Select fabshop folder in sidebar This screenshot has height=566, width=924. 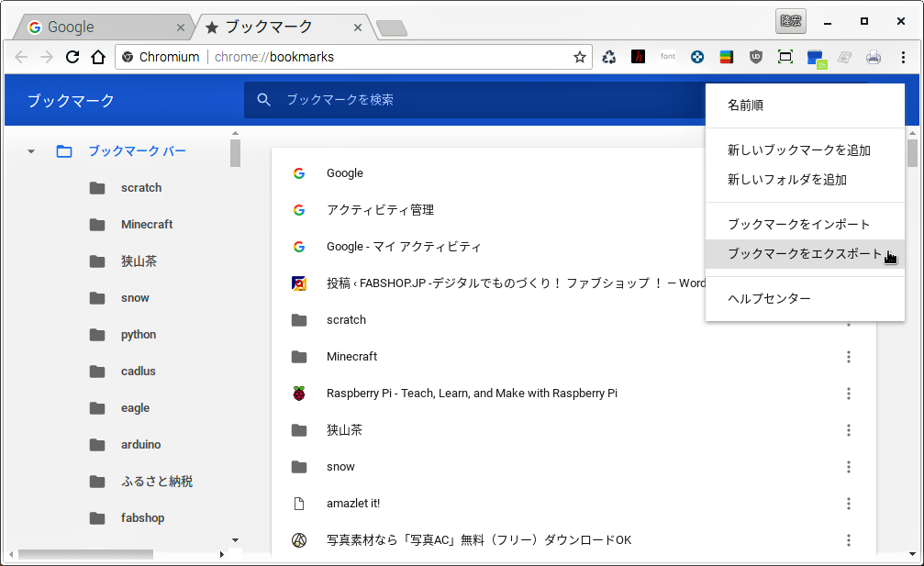click(x=142, y=518)
